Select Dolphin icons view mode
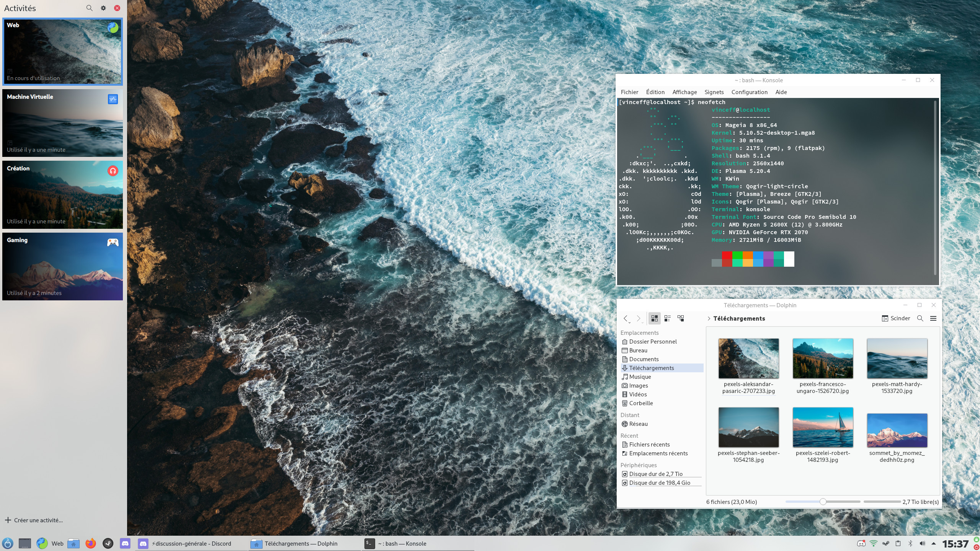 point(654,318)
